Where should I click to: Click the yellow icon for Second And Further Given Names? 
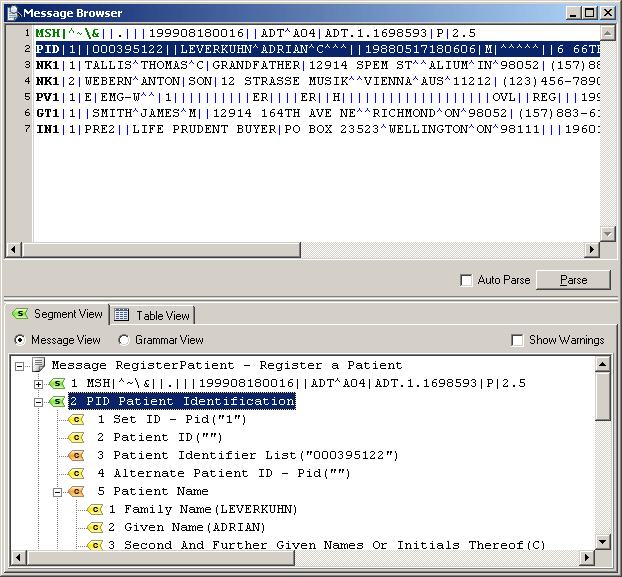tap(95, 545)
